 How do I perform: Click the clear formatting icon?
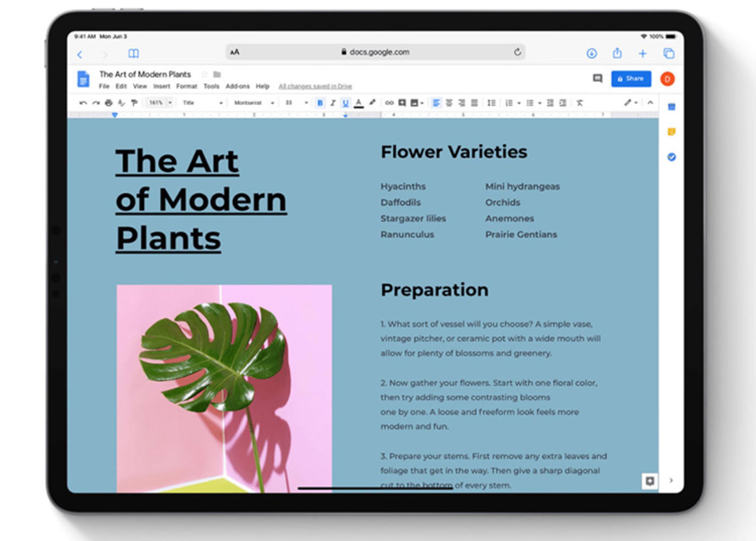point(579,103)
